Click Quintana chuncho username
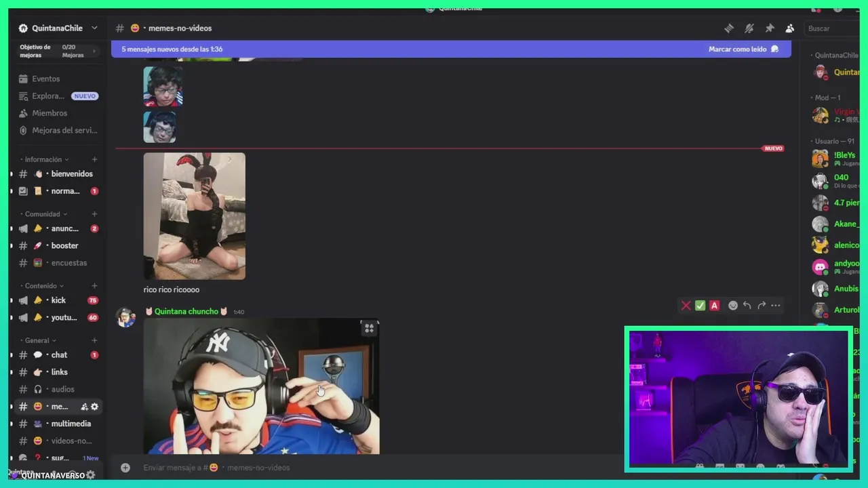Screen dimensions: 868x488 (186, 312)
